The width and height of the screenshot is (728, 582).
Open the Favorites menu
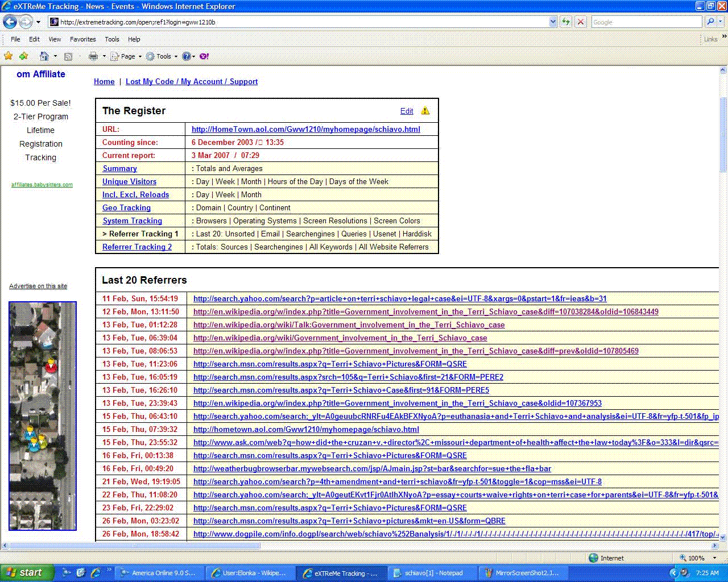coord(83,39)
